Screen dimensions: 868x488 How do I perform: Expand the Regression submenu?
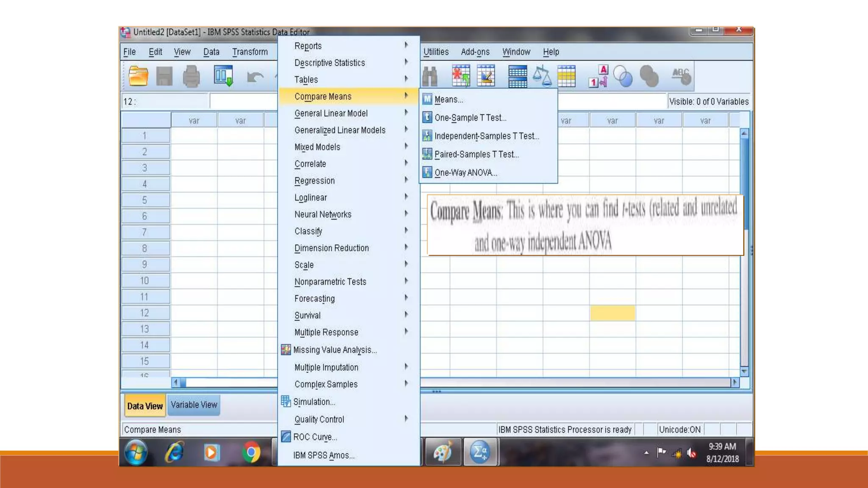314,181
